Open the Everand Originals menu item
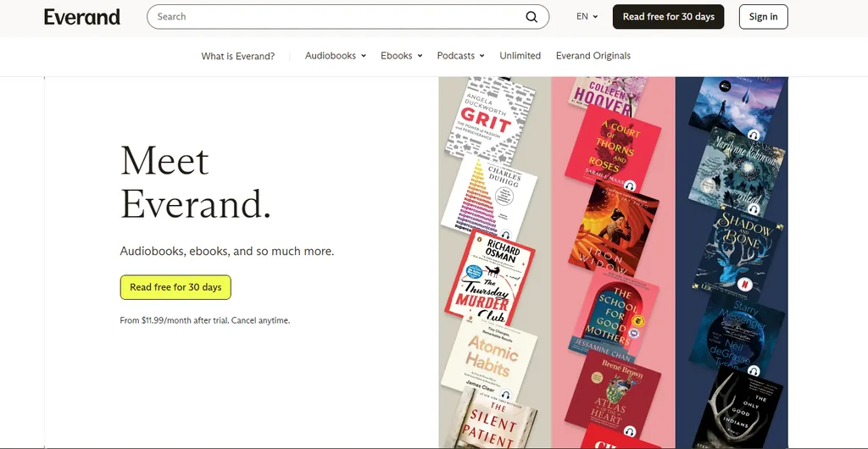Screen dimensions: 868x449 point(593,56)
